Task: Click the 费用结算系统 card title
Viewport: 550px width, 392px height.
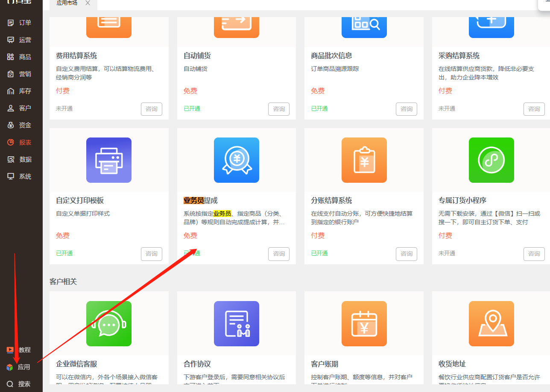Action: 76,56
